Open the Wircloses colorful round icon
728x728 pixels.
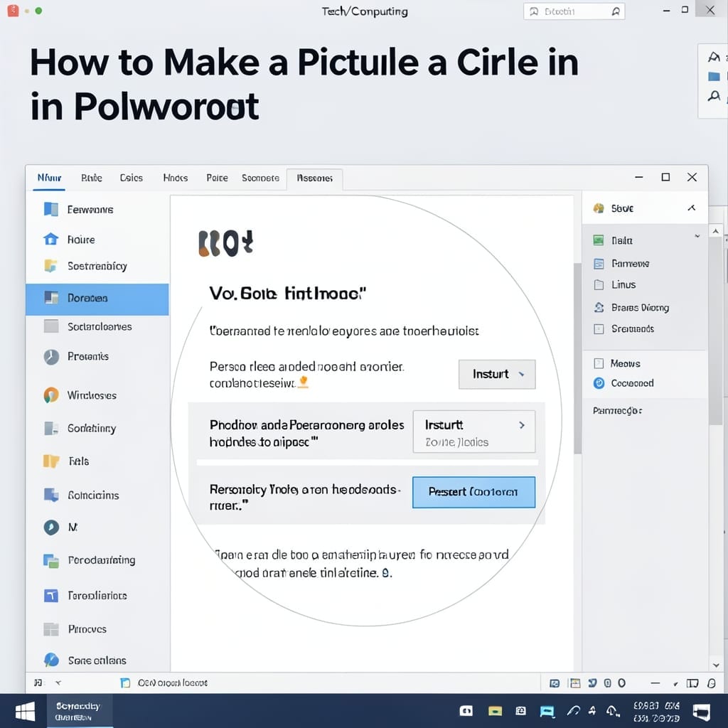(51, 395)
